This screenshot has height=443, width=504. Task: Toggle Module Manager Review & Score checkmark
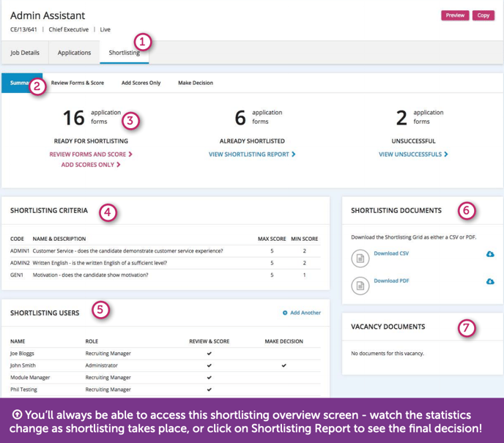[x=209, y=378]
